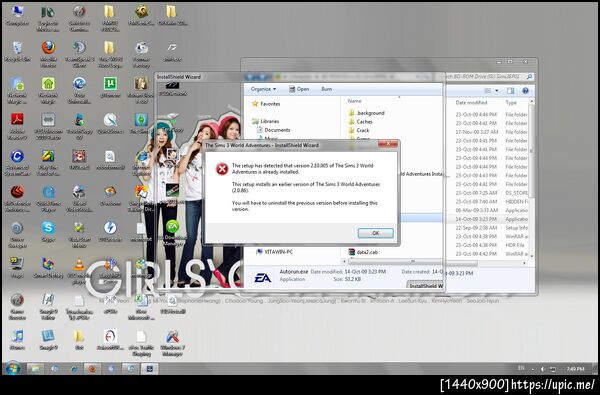Open the Mozilla Firefox desktop icon
Image resolution: width=600 pixels, height=395 pixels.
(x=48, y=53)
